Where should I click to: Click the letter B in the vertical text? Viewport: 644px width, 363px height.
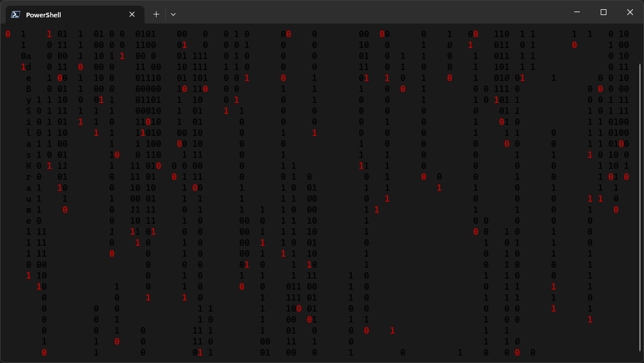click(29, 89)
